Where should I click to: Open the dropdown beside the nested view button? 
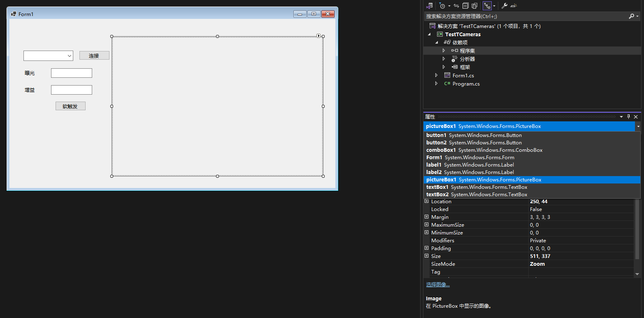tap(494, 6)
